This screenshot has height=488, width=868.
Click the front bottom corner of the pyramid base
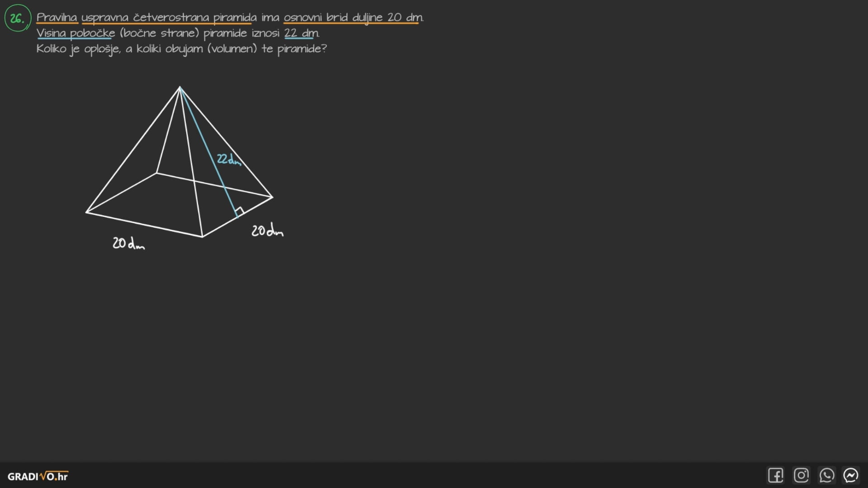click(x=202, y=236)
